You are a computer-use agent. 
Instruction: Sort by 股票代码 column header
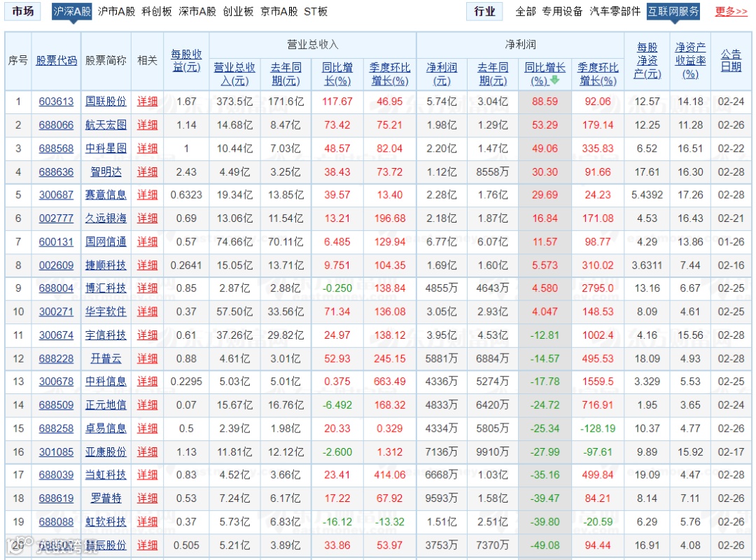[x=57, y=60]
